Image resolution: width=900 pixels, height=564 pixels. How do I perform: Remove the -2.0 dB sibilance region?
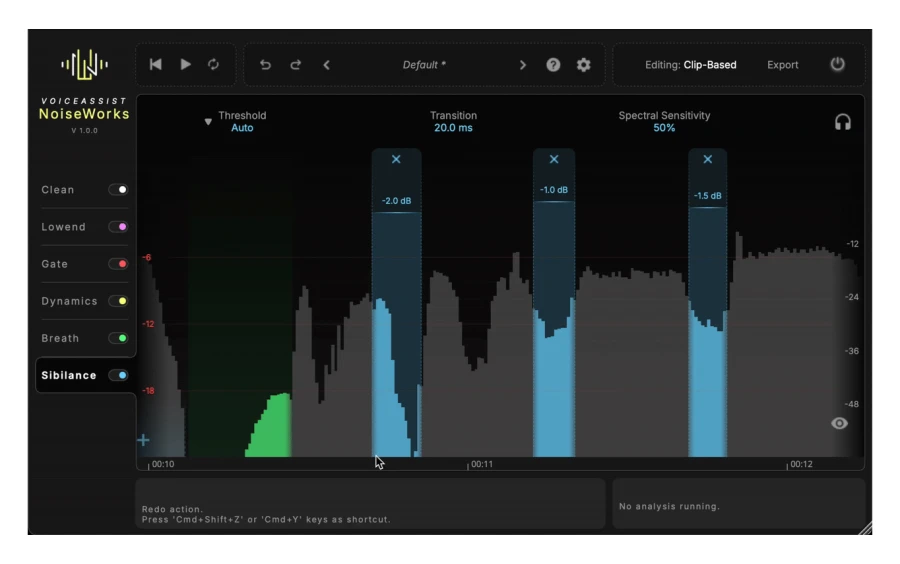[396, 160]
